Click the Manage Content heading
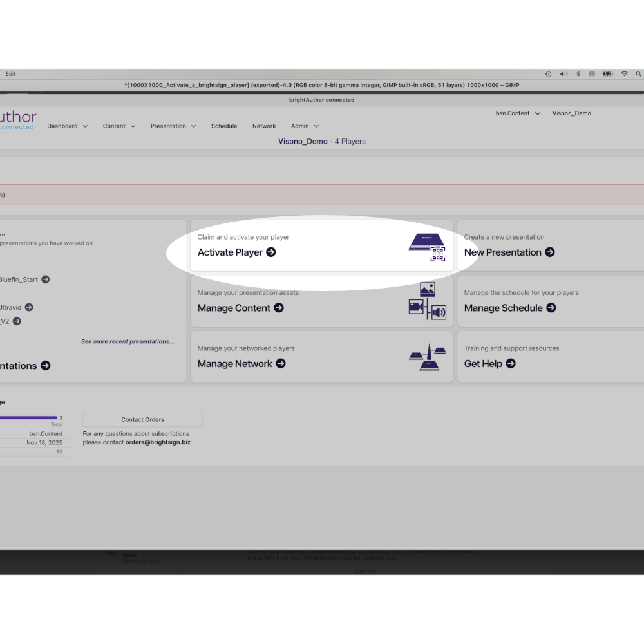This screenshot has height=644, width=644. click(234, 308)
